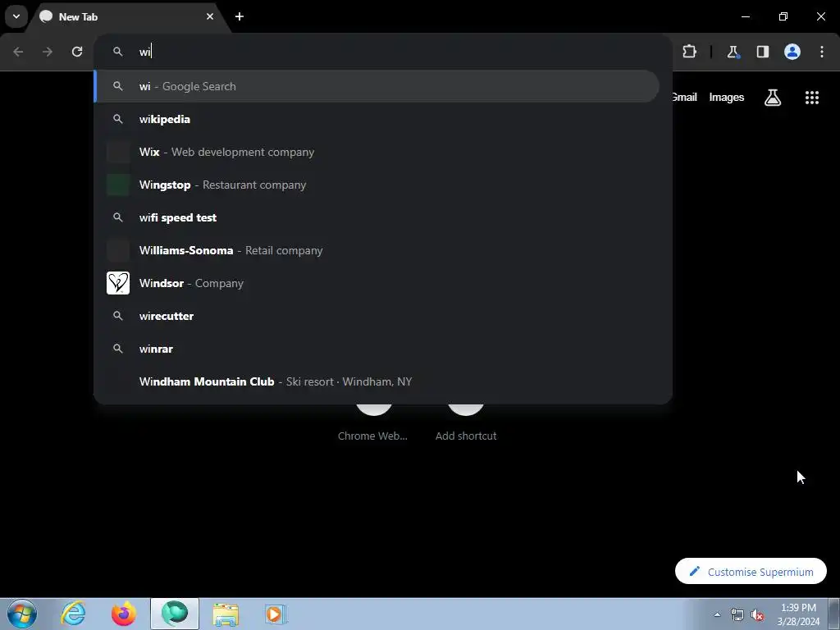Screen dimensions: 840x630
Task: Select the Windsor company suggestion
Action: (x=377, y=283)
